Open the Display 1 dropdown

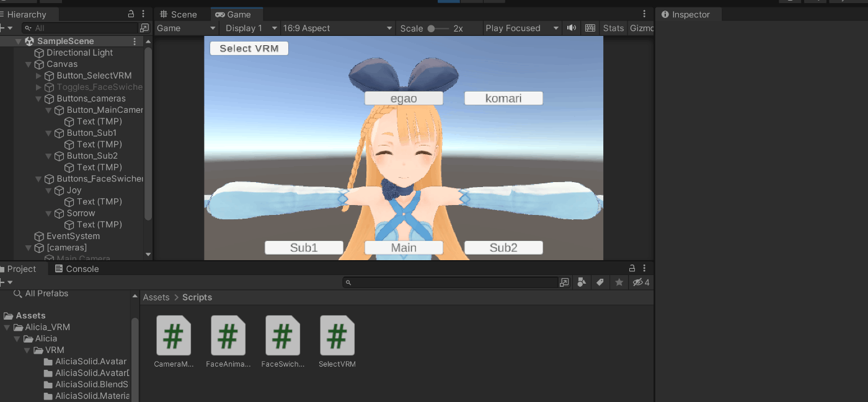(x=249, y=28)
